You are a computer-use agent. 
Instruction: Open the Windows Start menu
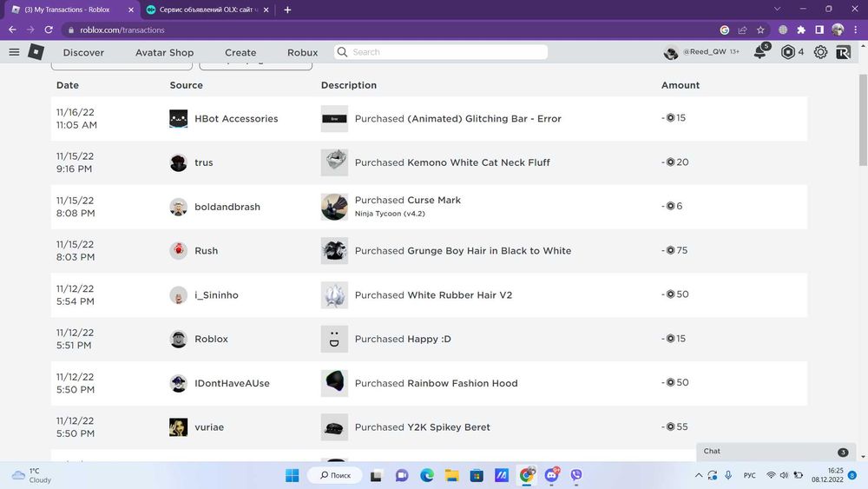pyautogui.click(x=292, y=475)
